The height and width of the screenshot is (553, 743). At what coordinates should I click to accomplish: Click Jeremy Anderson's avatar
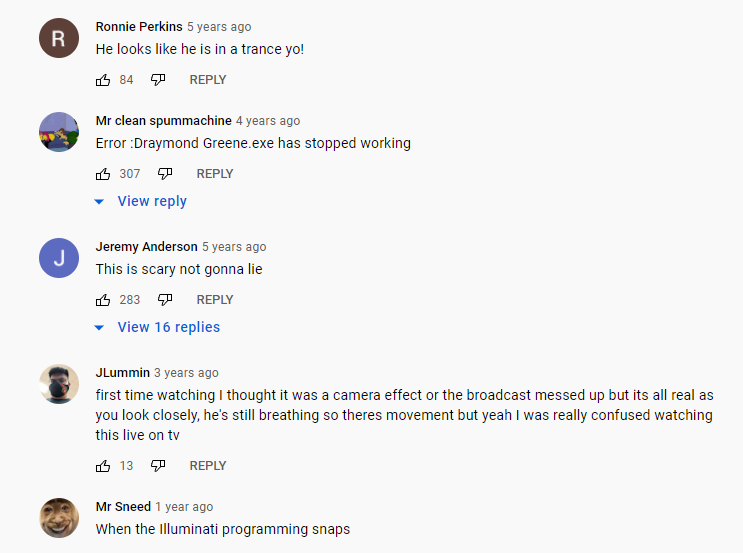(x=58, y=259)
